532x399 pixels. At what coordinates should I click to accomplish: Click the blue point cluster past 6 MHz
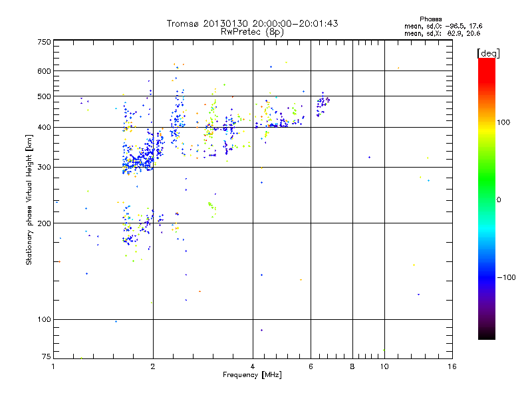pos(323,104)
